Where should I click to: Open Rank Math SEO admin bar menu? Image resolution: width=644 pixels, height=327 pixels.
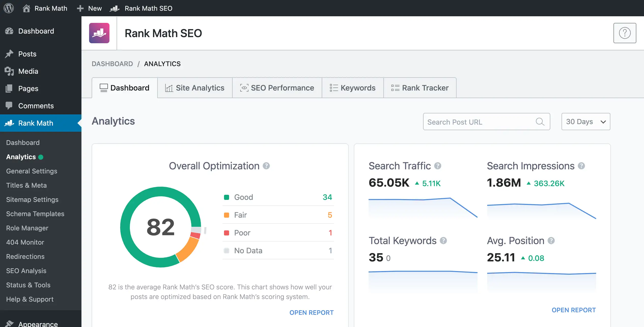click(141, 8)
